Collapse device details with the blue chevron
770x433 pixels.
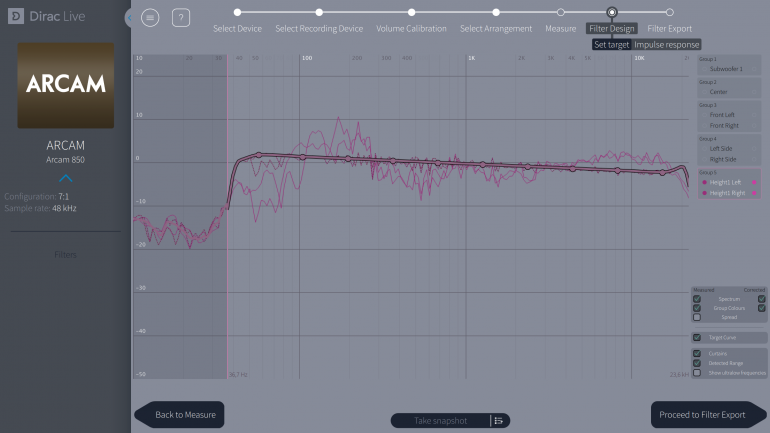click(x=65, y=178)
